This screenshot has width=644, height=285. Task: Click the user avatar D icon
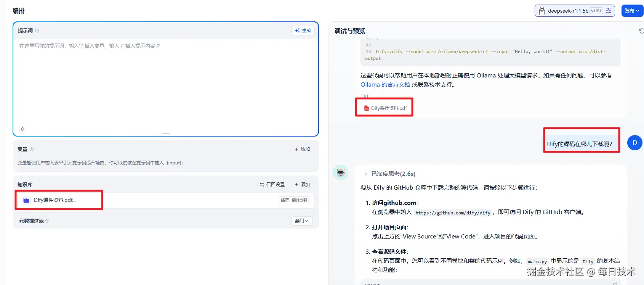(635, 143)
